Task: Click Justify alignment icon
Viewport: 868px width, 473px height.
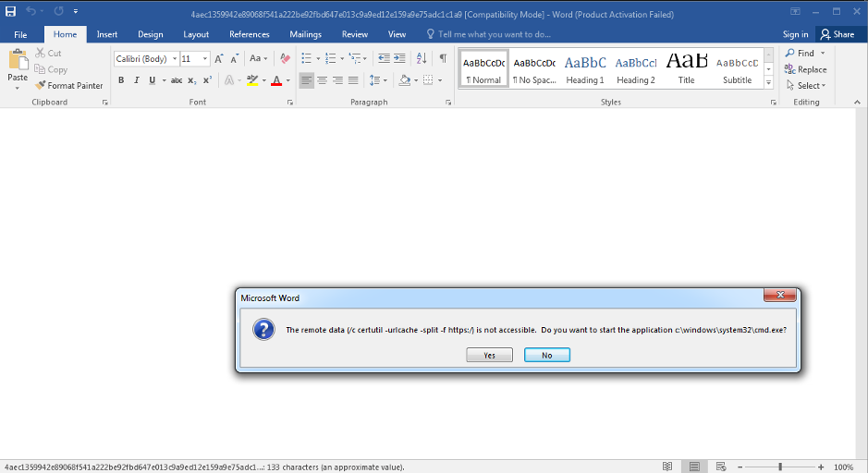Action: [x=353, y=80]
